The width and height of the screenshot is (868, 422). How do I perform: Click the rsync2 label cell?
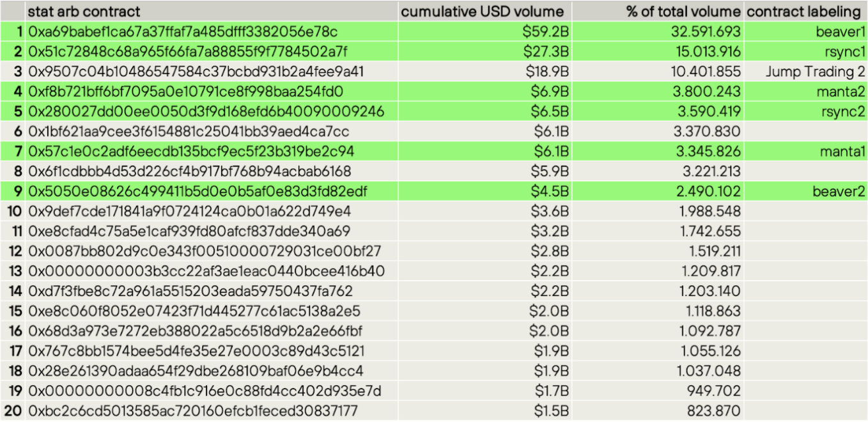pos(843,111)
